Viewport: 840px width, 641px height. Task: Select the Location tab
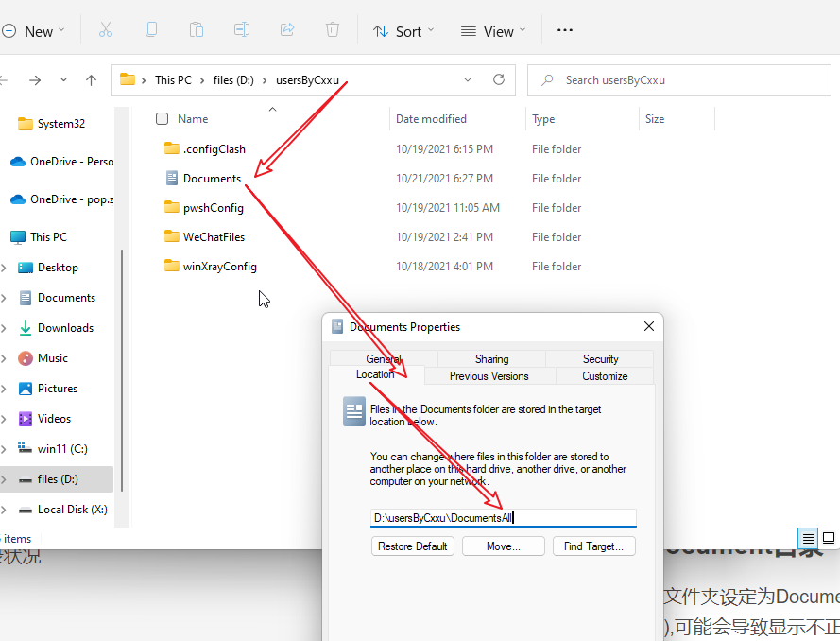point(375,374)
